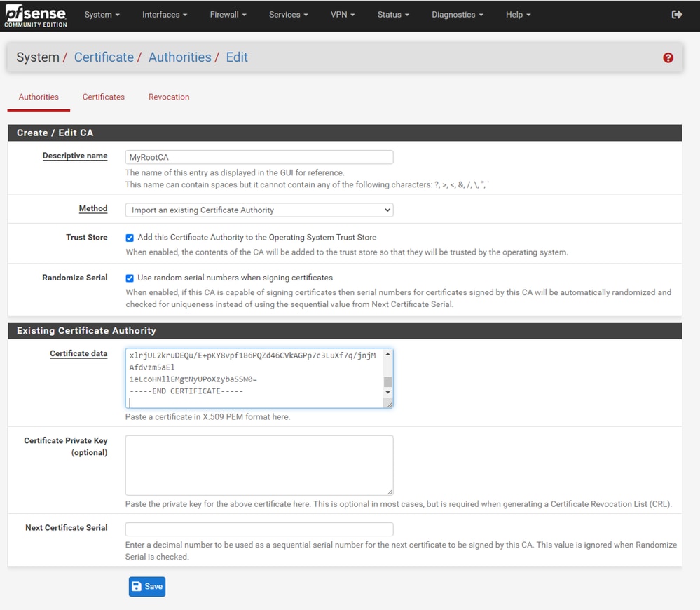
Task: Switch to the Revocation tab
Action: pyautogui.click(x=169, y=97)
